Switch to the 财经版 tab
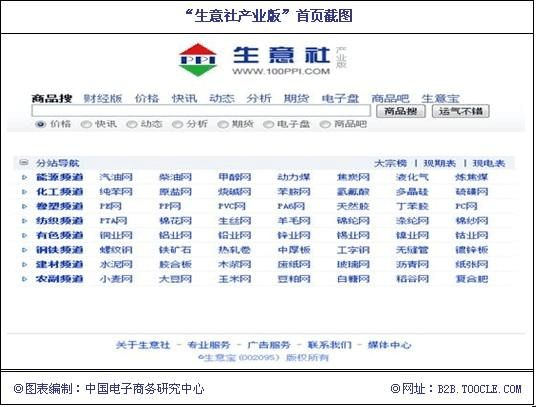The height and width of the screenshot is (407, 536). (103, 98)
